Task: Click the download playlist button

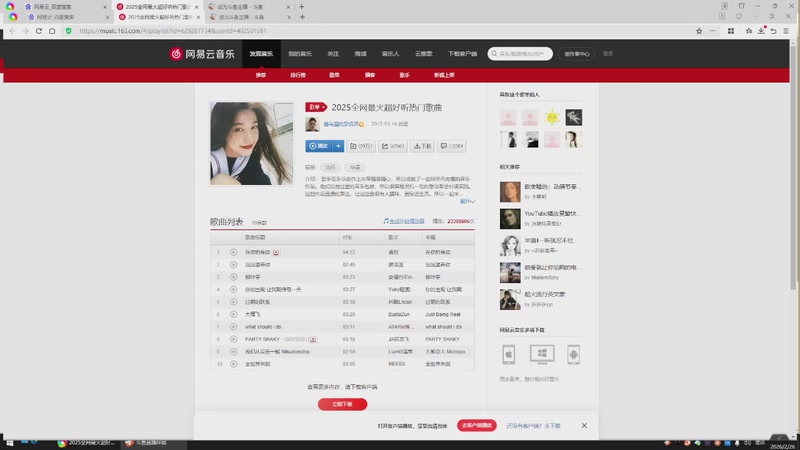Action: (422, 146)
